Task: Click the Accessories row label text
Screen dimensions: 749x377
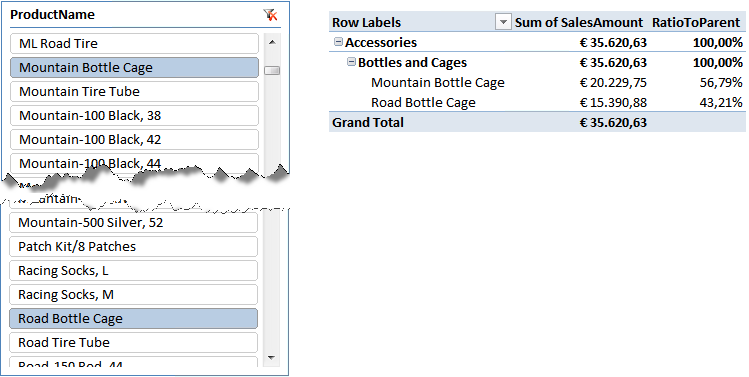Action: [381, 43]
